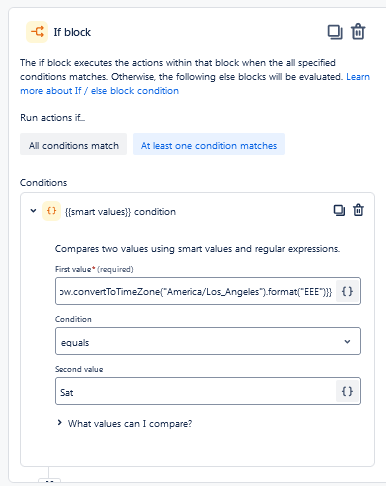Open Learn more about If / else link
The width and height of the screenshot is (386, 486).
pos(195,84)
